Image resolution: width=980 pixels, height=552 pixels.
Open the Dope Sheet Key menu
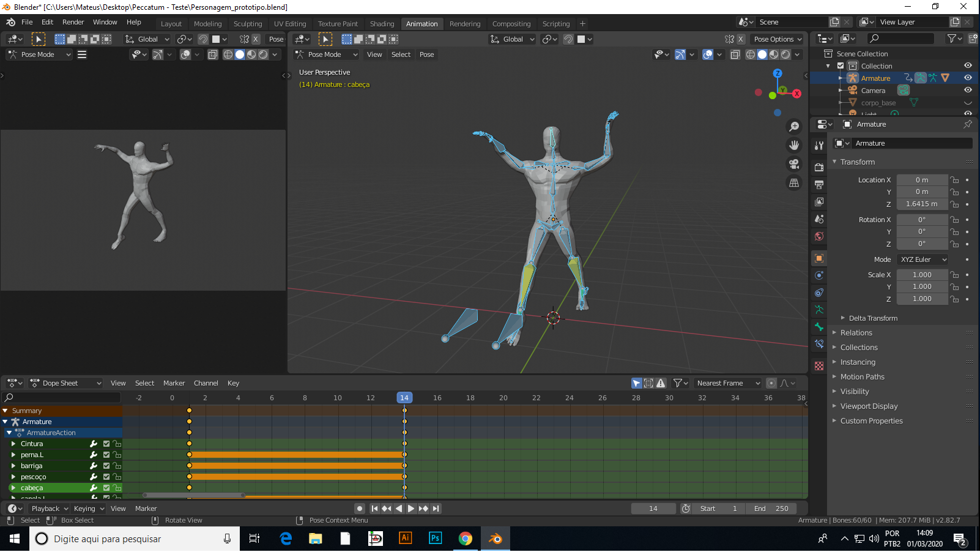(x=233, y=383)
